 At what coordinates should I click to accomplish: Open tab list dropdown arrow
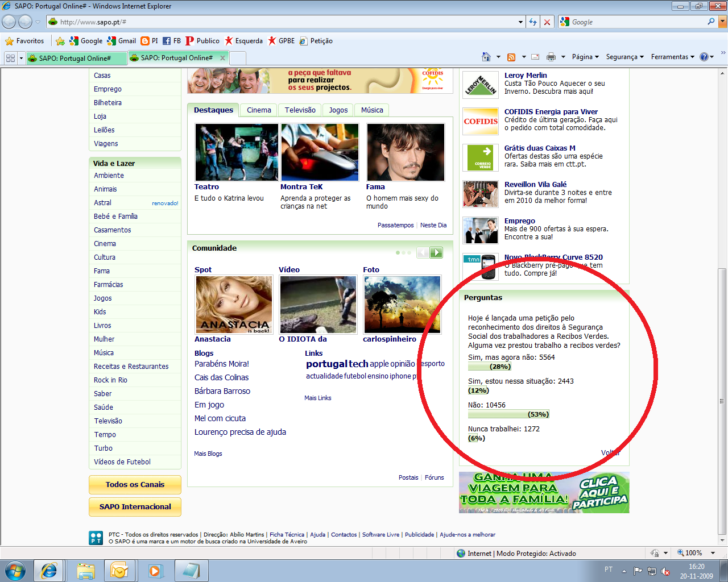(x=21, y=58)
